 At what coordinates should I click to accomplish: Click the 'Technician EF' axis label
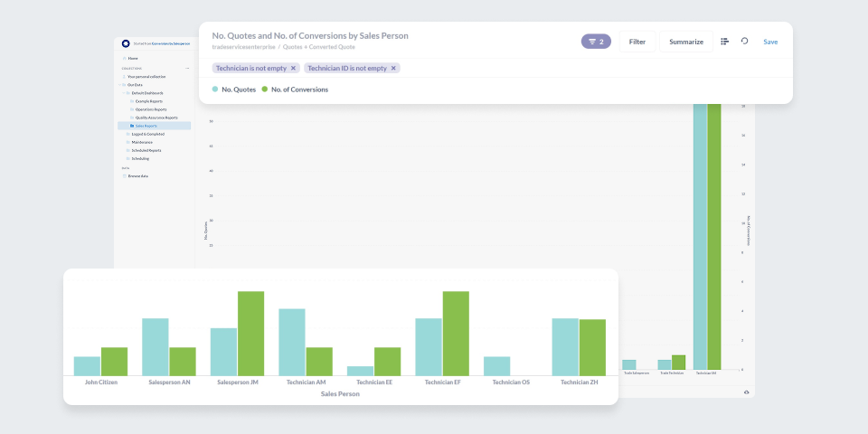click(x=442, y=382)
